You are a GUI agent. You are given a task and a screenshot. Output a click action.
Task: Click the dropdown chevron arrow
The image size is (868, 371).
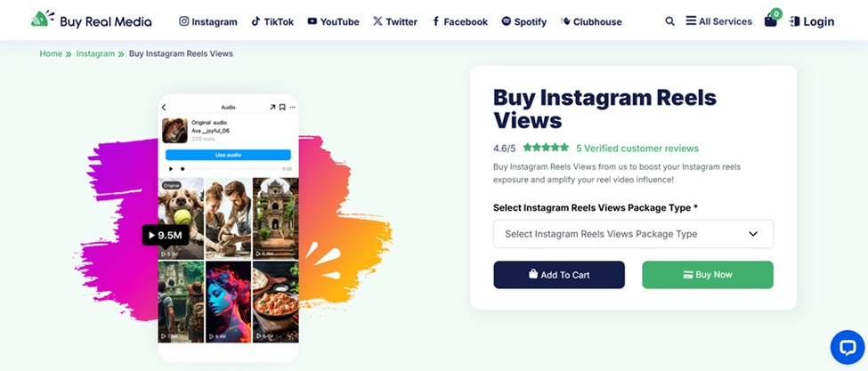[753, 234]
